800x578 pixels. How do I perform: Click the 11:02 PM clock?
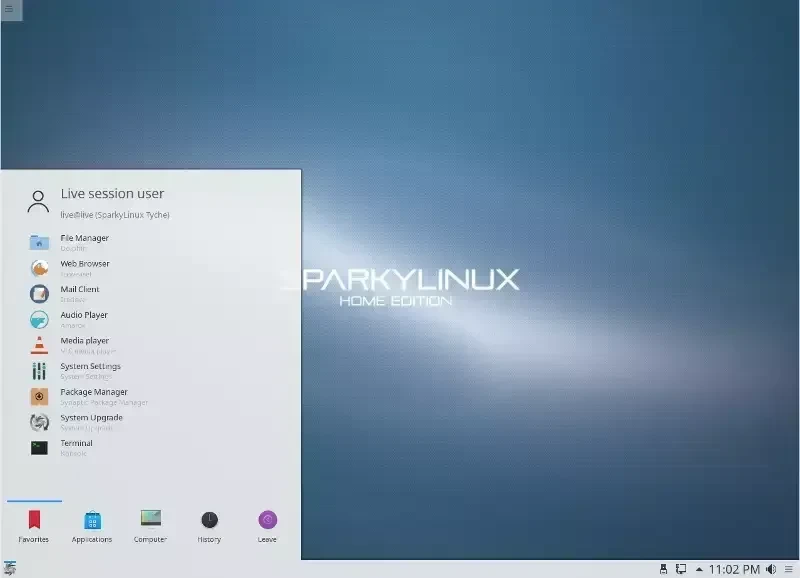[x=734, y=569]
